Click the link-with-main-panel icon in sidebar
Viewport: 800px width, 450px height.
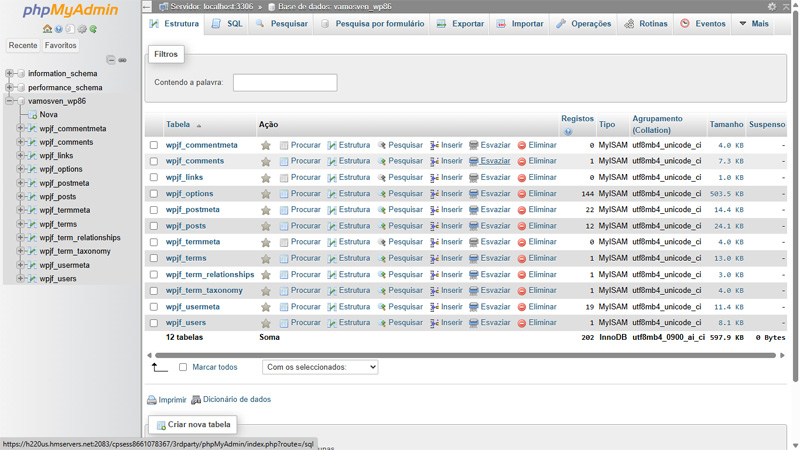click(122, 60)
